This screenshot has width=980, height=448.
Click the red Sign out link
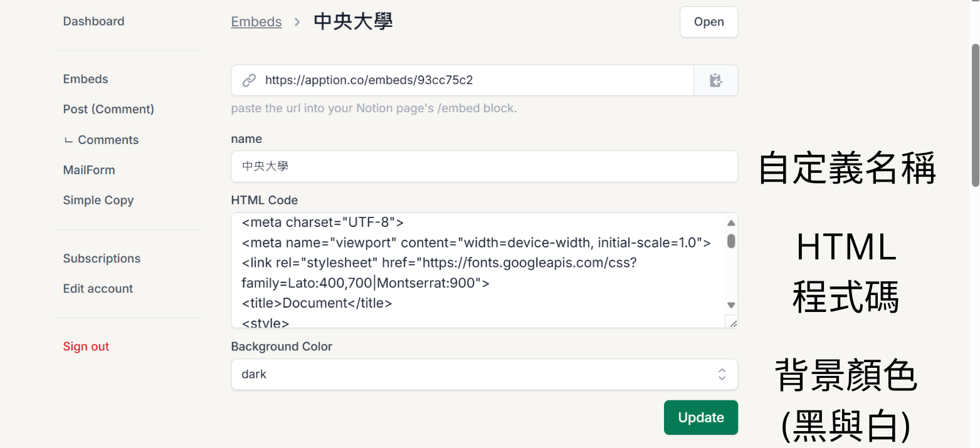[86, 346]
